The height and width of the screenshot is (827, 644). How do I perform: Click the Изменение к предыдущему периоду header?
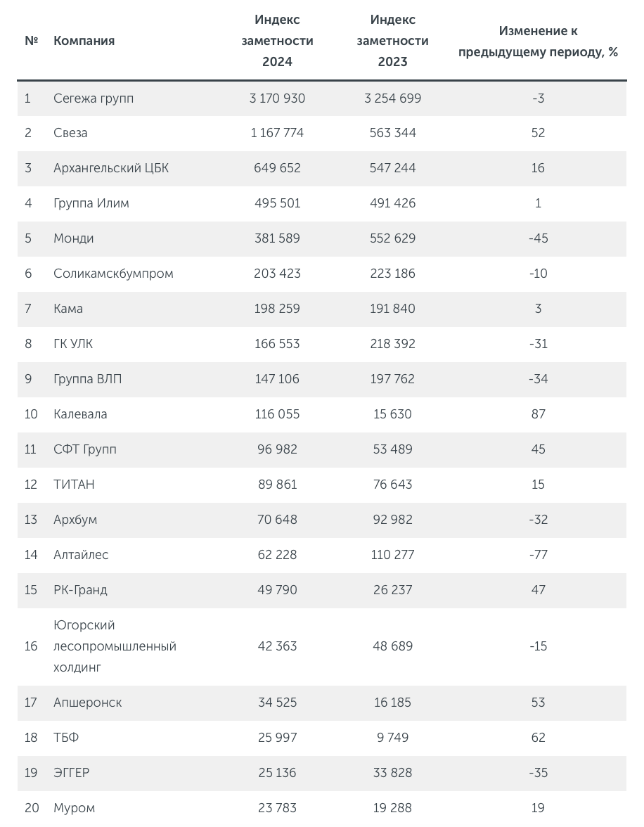point(538,41)
